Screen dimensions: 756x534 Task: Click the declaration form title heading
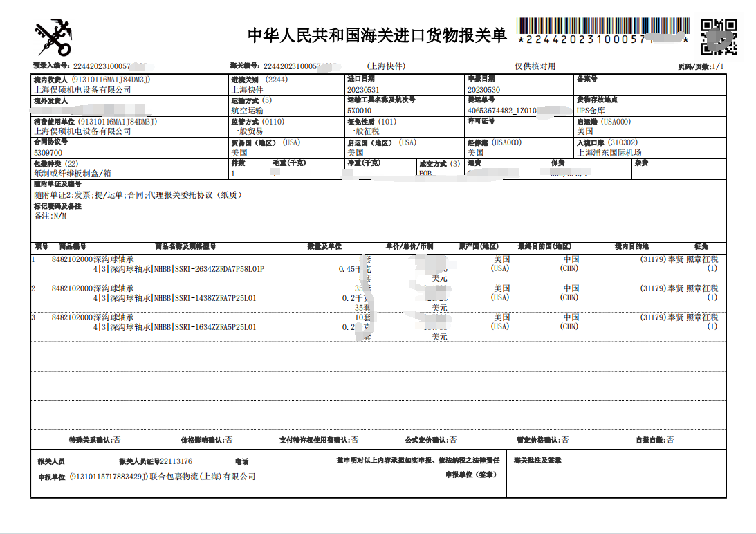(377, 35)
